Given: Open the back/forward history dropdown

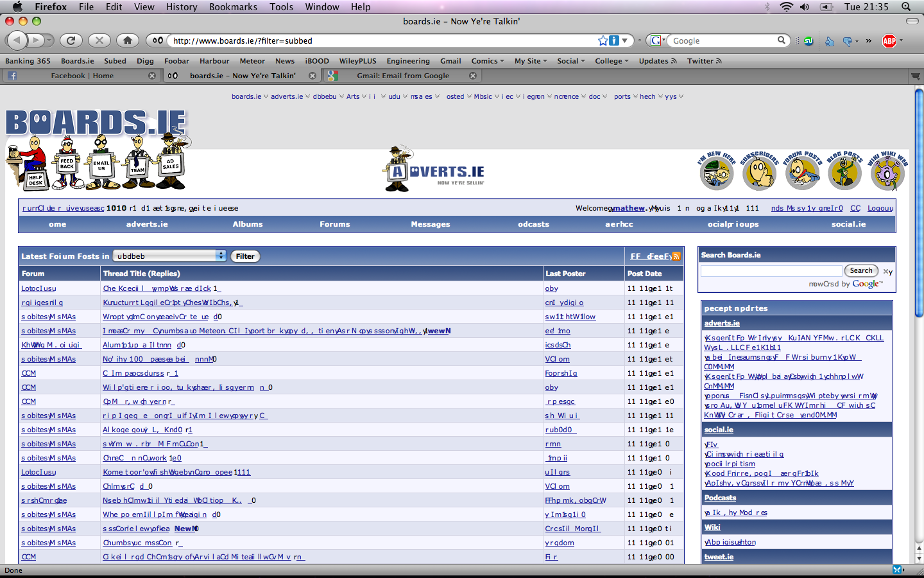Looking at the screenshot, I should [49, 40].
